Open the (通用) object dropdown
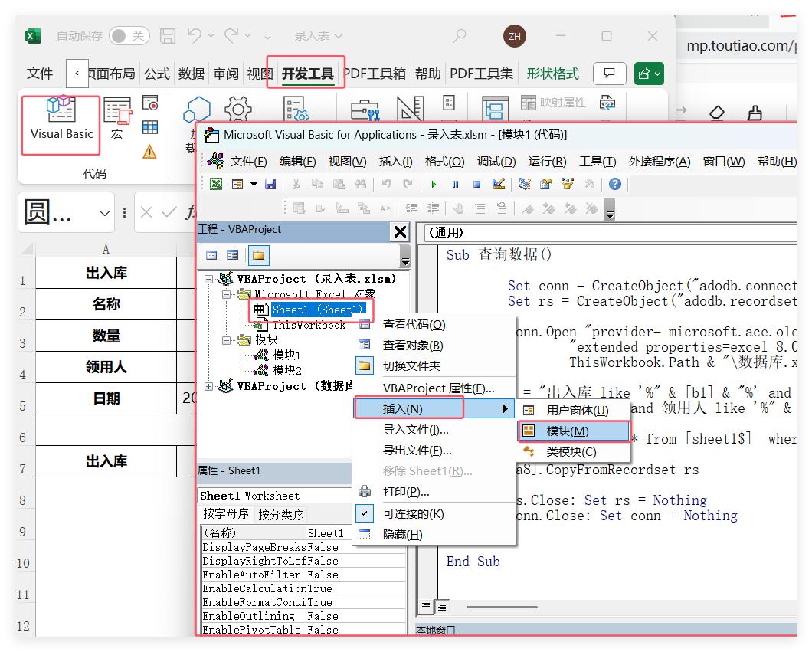The width and height of the screenshot is (812, 652). click(x=610, y=232)
